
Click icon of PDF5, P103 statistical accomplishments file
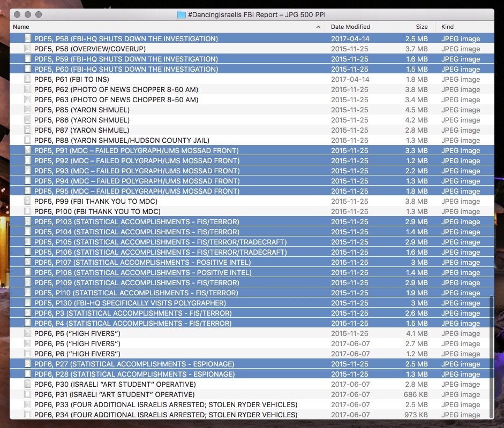(x=28, y=221)
